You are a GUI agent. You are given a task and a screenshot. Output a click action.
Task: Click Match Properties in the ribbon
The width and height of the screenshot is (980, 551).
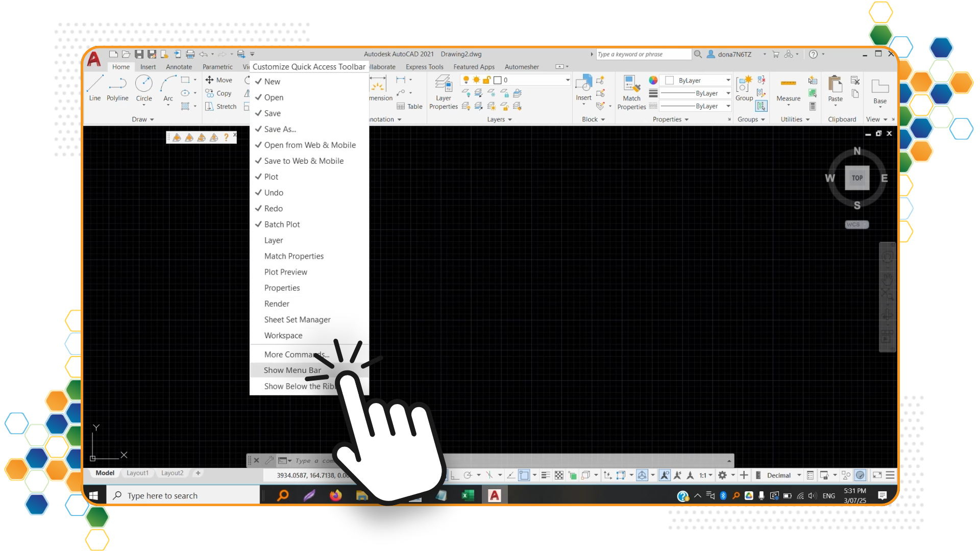click(x=631, y=92)
